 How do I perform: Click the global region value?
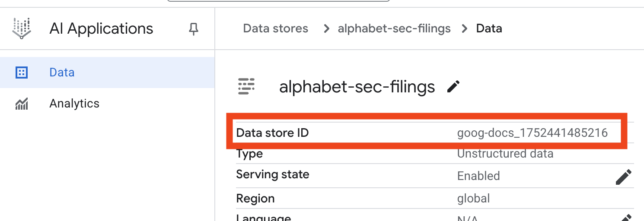pos(473,199)
